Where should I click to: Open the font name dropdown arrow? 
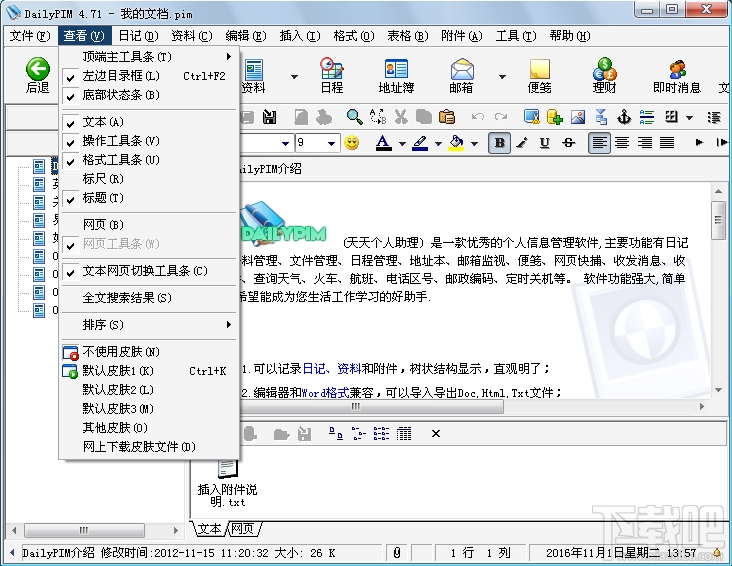(x=285, y=143)
